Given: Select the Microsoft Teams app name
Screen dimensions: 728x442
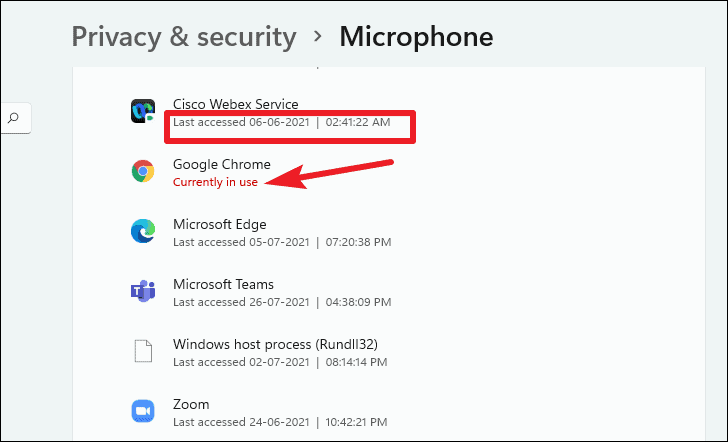Looking at the screenshot, I should coord(223,284).
